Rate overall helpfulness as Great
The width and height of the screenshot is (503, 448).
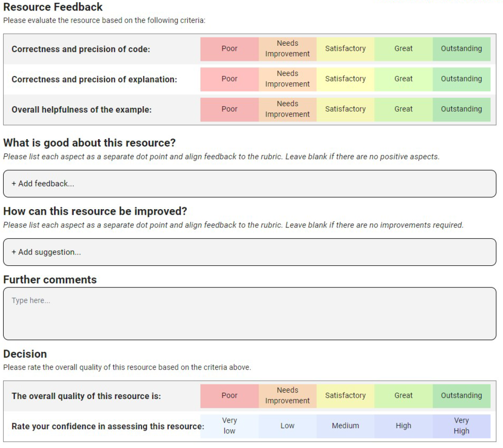[x=403, y=109]
